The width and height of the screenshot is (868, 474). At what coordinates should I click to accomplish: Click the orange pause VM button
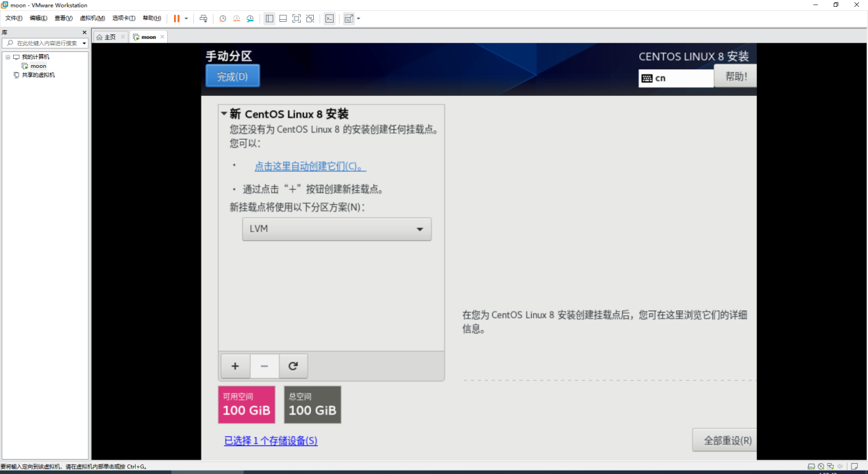pyautogui.click(x=177, y=18)
